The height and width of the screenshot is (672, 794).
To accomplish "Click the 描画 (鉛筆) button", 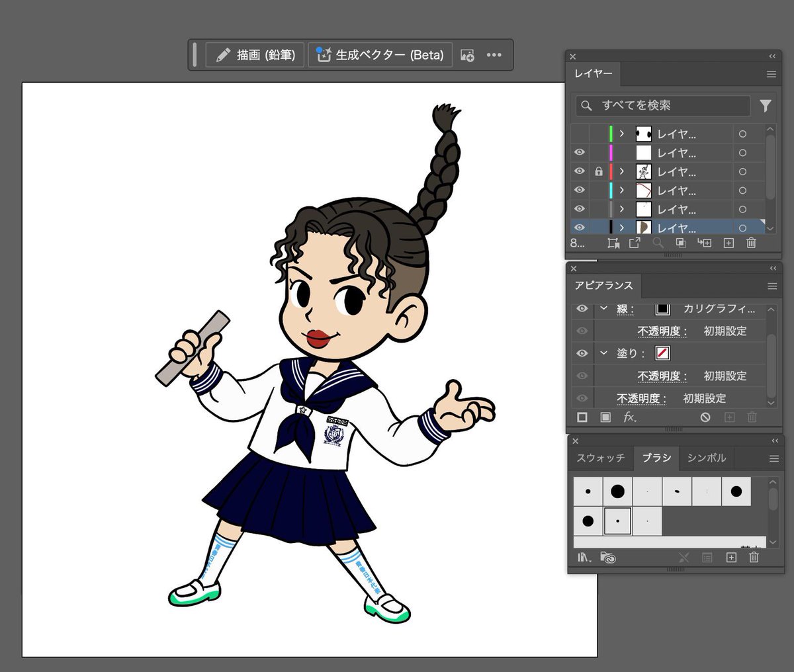I will tap(255, 55).
